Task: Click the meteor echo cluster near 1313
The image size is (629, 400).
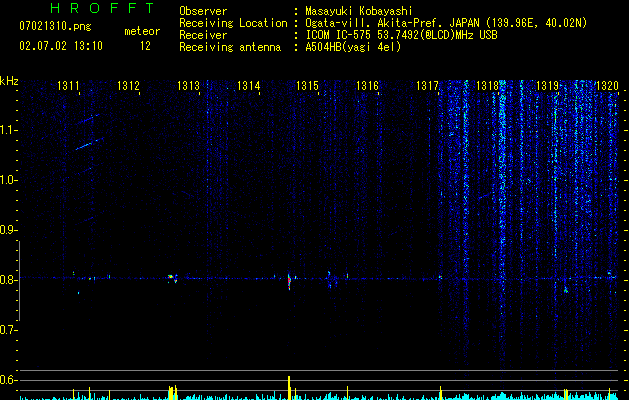Action: (172, 278)
